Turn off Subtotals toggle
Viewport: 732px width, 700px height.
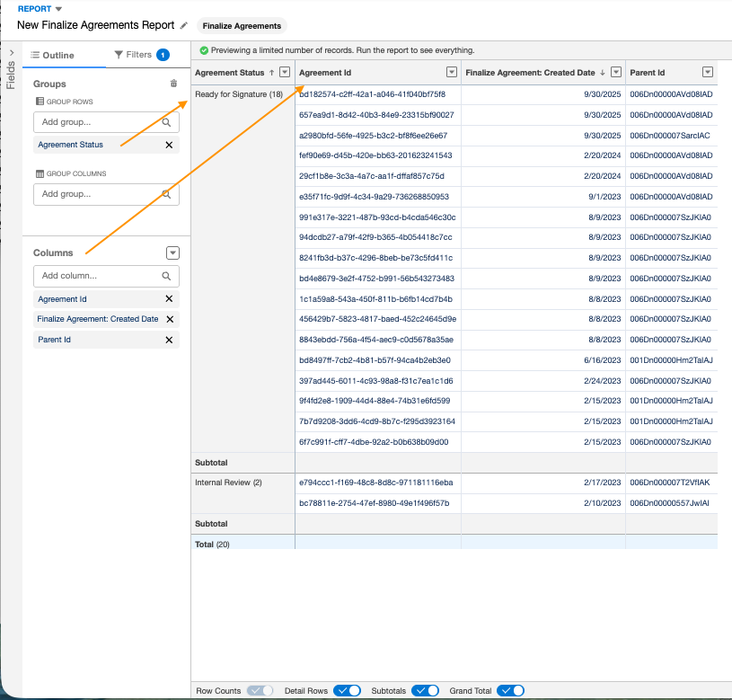(425, 691)
